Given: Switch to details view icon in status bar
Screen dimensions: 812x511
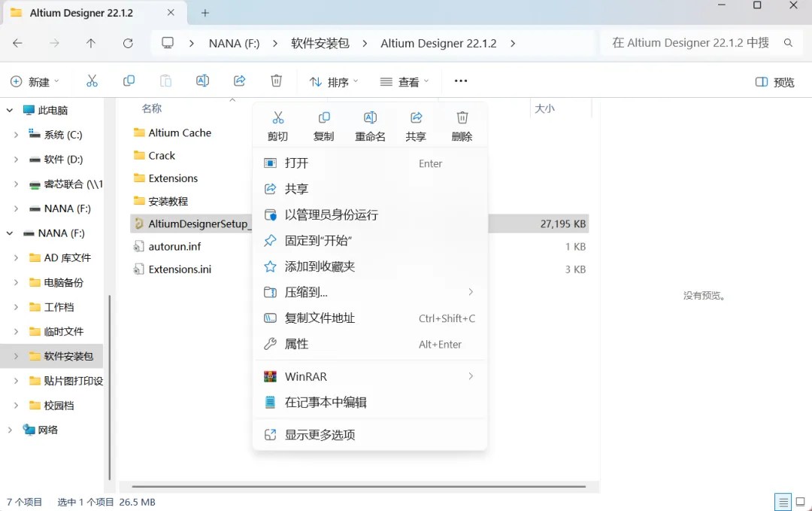Looking at the screenshot, I should pos(783,502).
